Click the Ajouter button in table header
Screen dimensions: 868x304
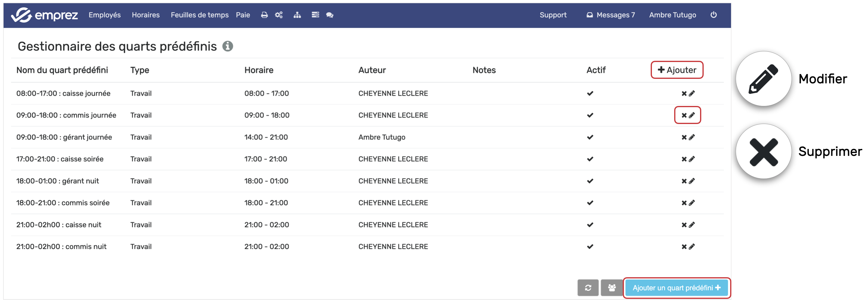click(x=677, y=70)
